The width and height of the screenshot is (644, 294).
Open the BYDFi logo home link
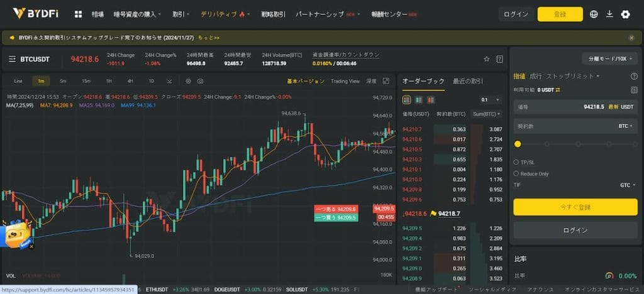click(x=35, y=14)
